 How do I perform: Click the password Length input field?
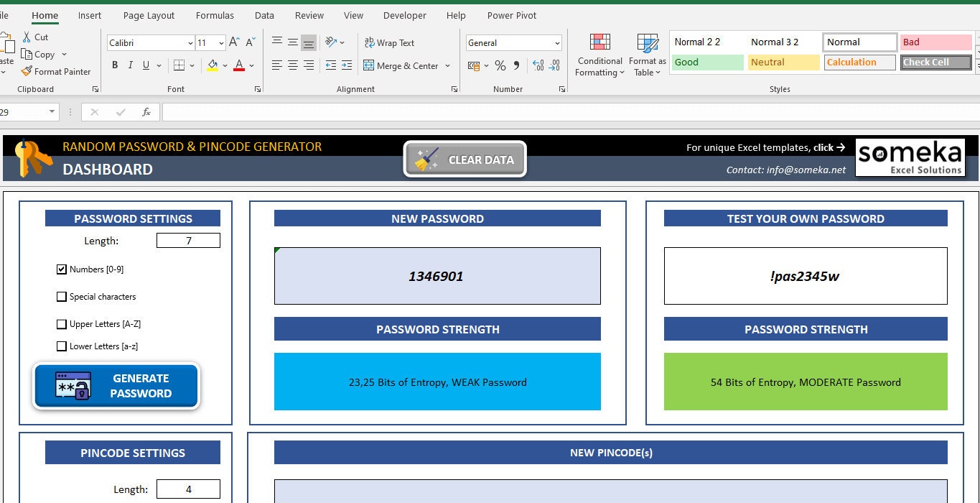click(x=188, y=240)
